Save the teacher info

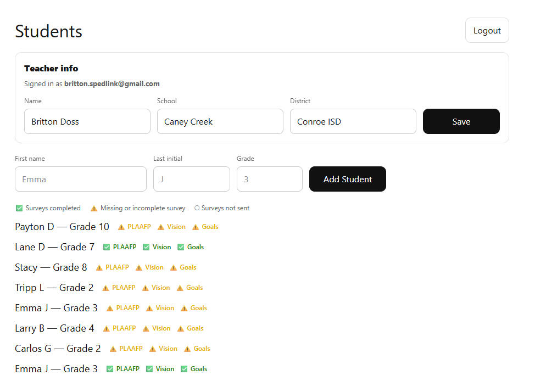tap(461, 121)
